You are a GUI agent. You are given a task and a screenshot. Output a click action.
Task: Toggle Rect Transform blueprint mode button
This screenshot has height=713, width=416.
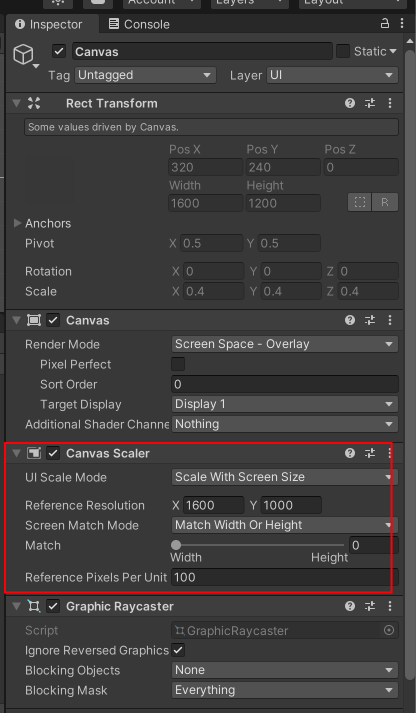[360, 202]
